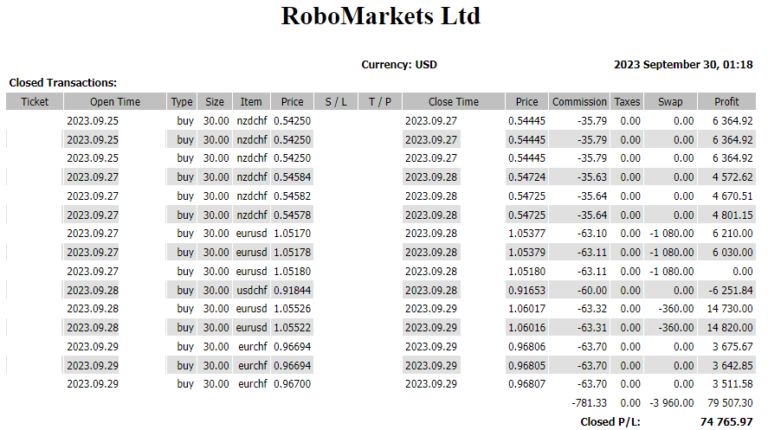Select the Price header after Close Time
Viewport: 768px width, 430px height.
[527, 102]
